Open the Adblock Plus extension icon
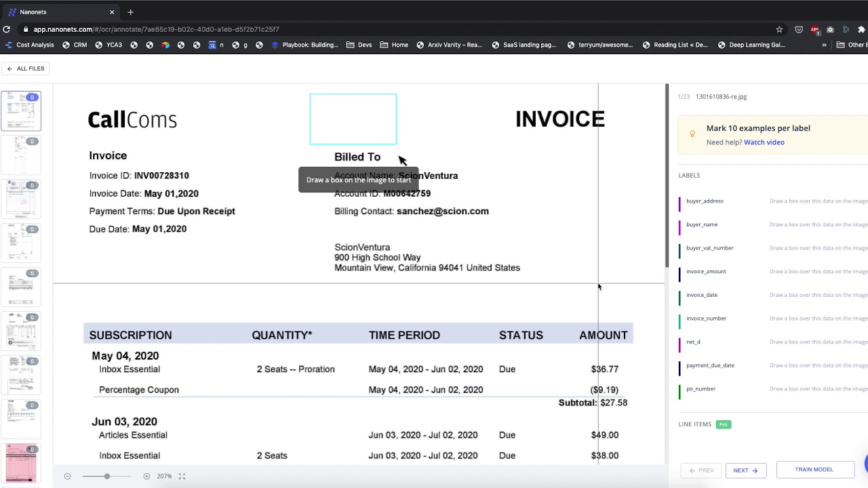The image size is (868, 488). 814,30
